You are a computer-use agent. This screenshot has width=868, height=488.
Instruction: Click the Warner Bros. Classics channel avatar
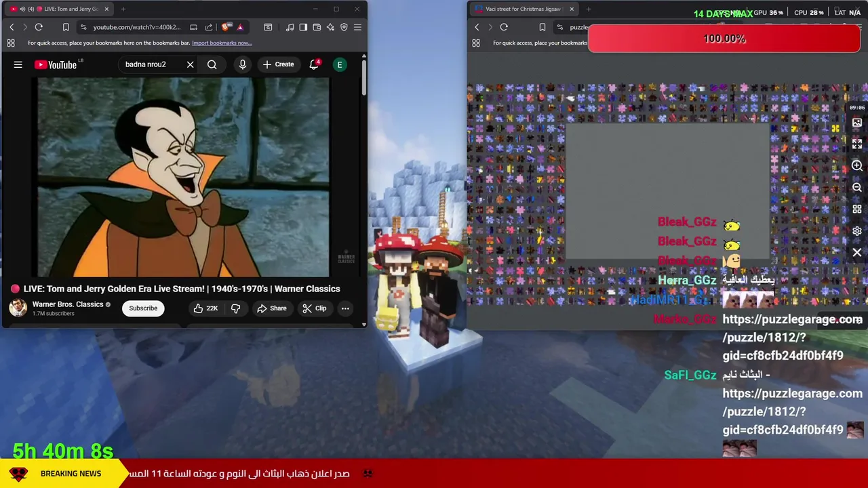(18, 308)
